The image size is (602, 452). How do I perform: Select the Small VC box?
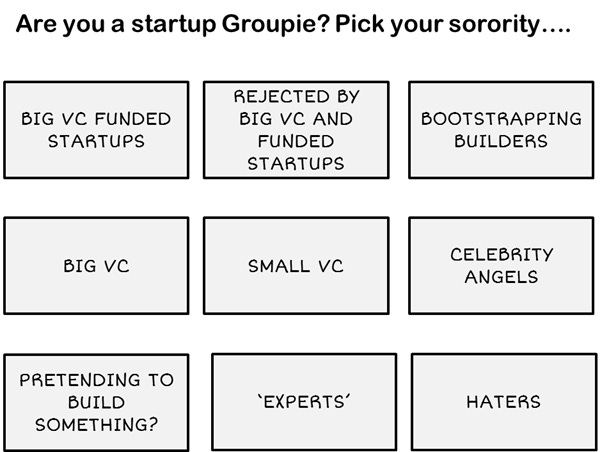click(x=296, y=266)
